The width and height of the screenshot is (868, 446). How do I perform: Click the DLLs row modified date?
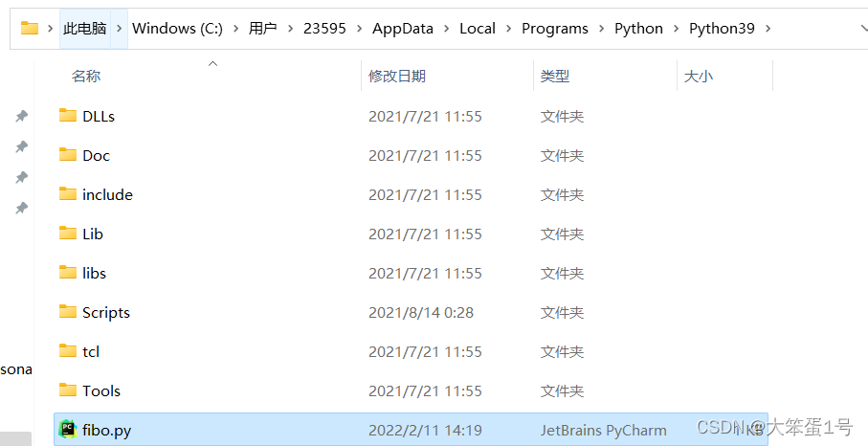425,116
